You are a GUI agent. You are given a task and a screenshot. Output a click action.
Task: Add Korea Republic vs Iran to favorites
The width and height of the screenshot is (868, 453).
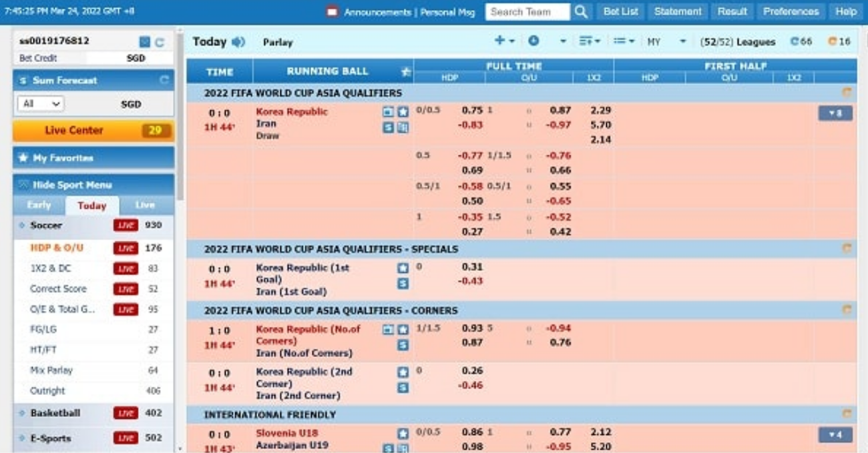click(x=403, y=112)
